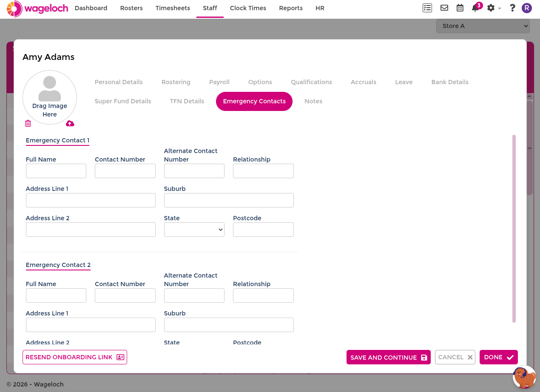This screenshot has height=392, width=540.
Task: Click the Cancel button
Action: click(x=455, y=357)
